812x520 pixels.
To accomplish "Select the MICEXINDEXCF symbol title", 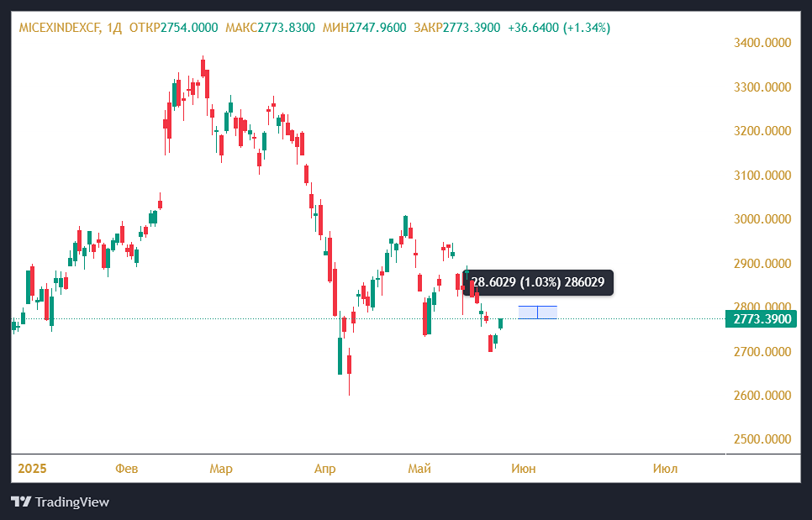I will point(59,28).
